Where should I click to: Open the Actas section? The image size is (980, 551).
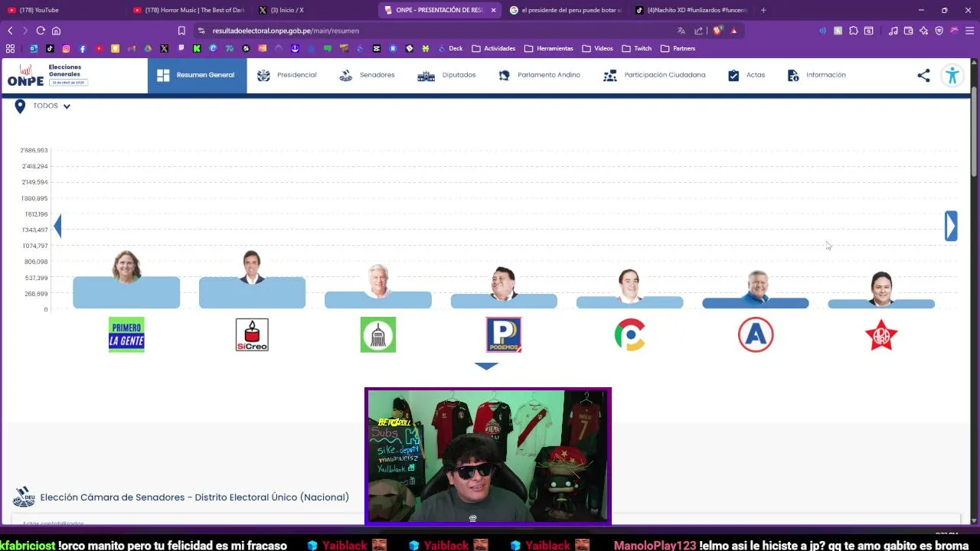tap(746, 75)
